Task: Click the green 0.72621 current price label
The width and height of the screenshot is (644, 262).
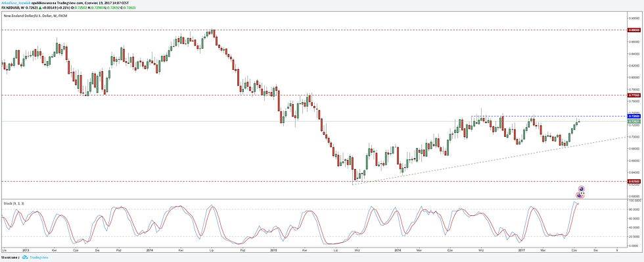Action: point(633,121)
